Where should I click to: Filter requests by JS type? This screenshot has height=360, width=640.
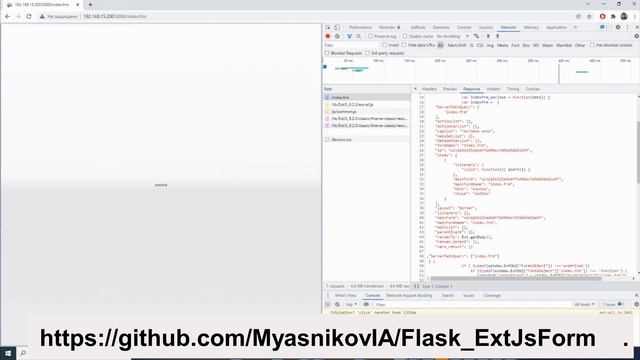[x=471, y=45]
